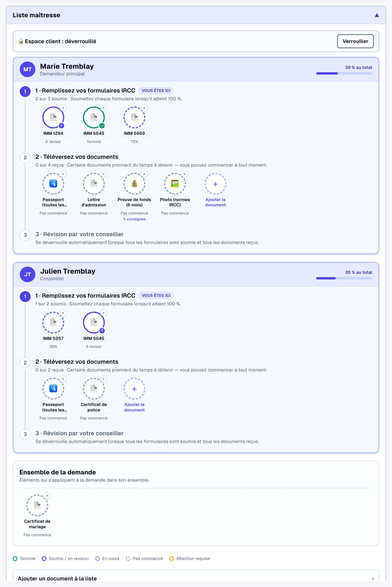Open Marie's completed IMM 5645 form
Screen dimensions: 392x587
pos(93,117)
